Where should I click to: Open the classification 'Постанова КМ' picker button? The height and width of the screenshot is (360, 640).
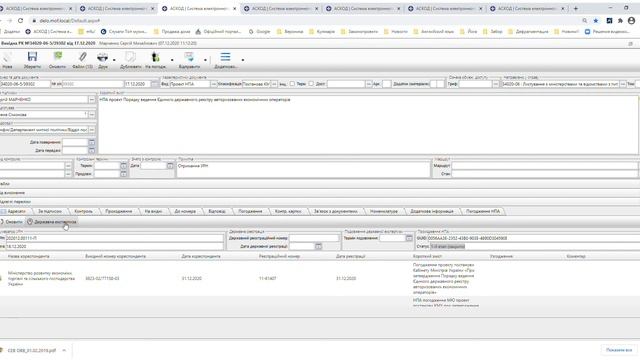[274, 84]
